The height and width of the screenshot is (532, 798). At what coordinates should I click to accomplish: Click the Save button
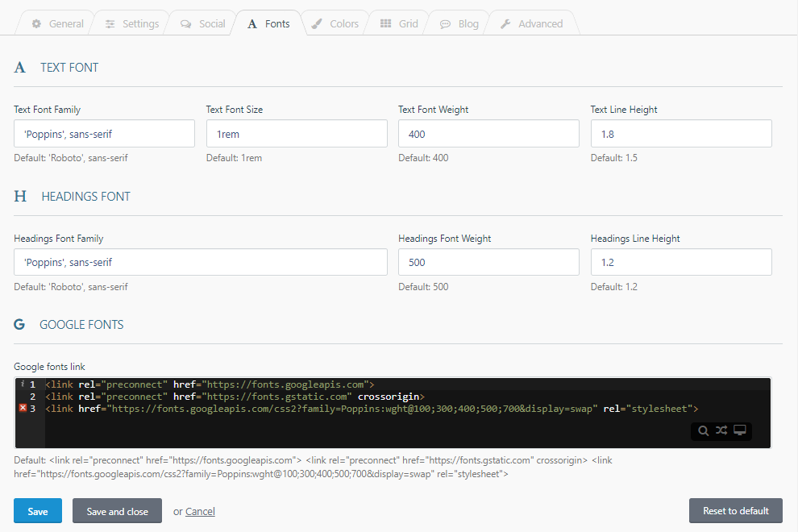click(x=38, y=511)
